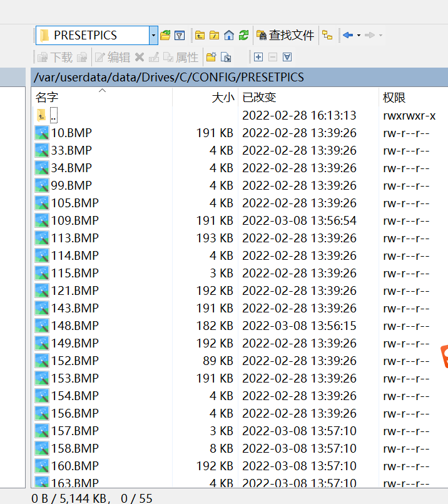Select the parent folder '..' entry
The width and height of the screenshot is (448, 504).
(54, 116)
